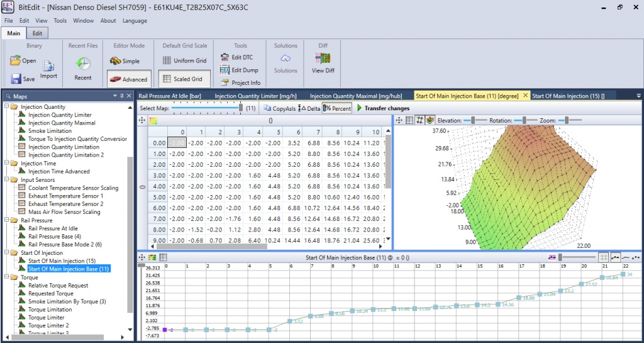The height and width of the screenshot is (343, 644).
Task: Click the grid icon in 3D view toolbar
Action: (x=409, y=120)
